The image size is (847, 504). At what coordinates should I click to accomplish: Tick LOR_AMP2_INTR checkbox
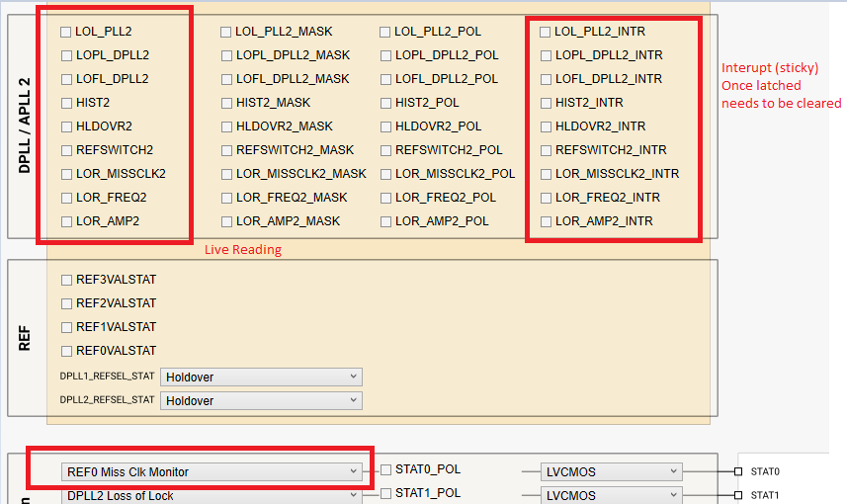(x=546, y=222)
